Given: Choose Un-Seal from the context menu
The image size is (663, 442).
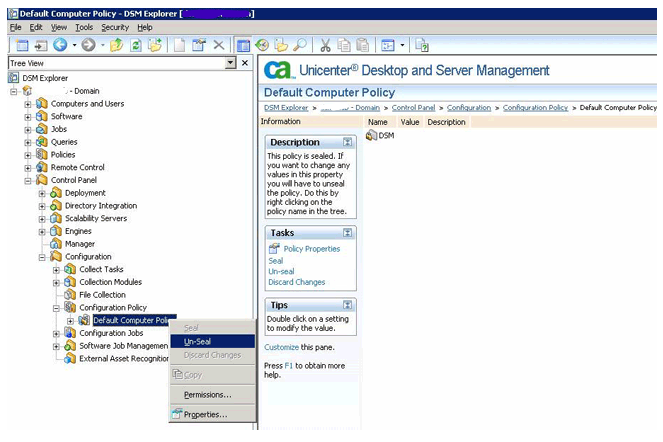Looking at the screenshot, I should 197,341.
